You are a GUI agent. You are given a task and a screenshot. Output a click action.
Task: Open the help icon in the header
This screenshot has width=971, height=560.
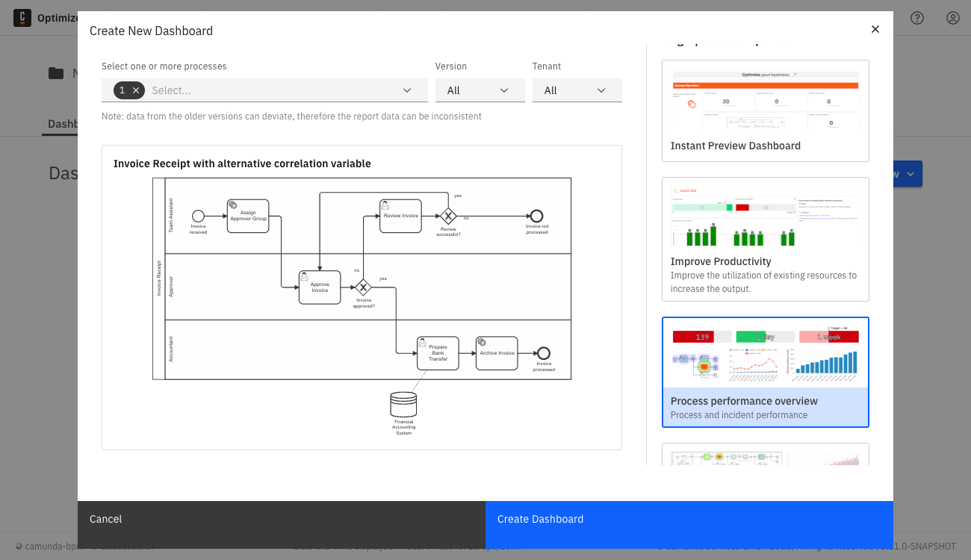pos(917,18)
